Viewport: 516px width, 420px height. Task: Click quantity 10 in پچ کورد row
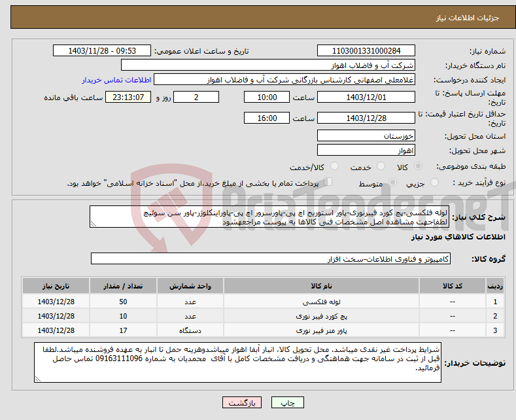(123, 317)
